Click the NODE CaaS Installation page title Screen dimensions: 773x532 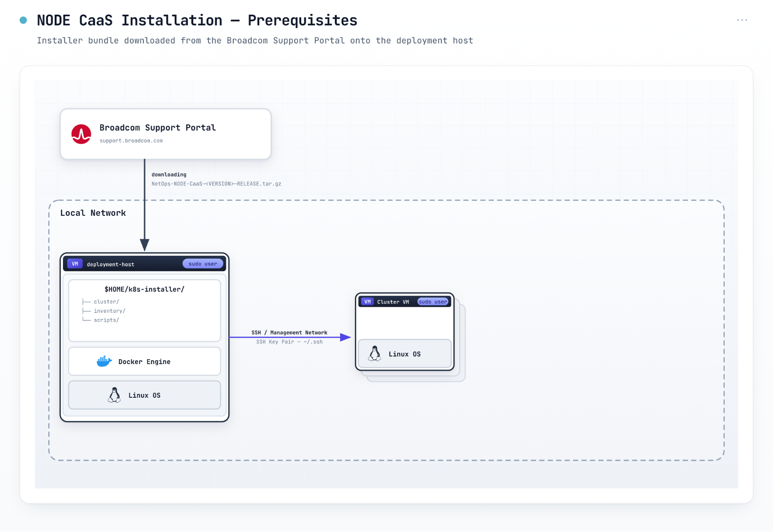coord(197,20)
